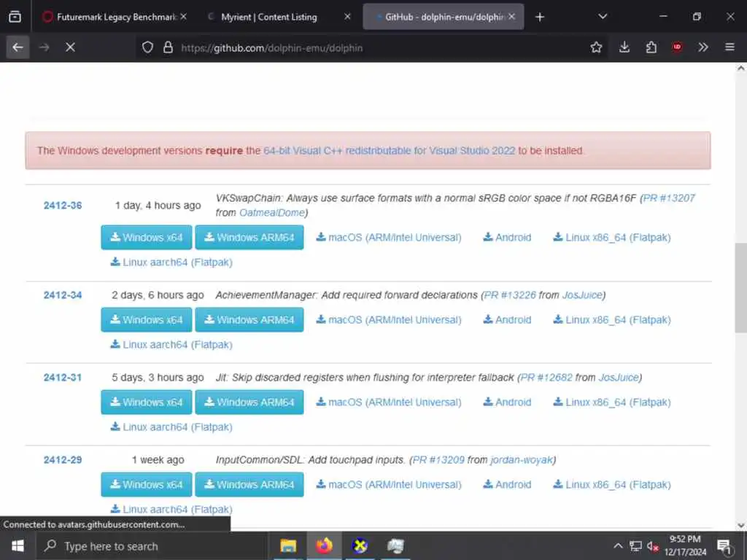Open jordan-woyak author link
The image size is (747, 560).
521,459
